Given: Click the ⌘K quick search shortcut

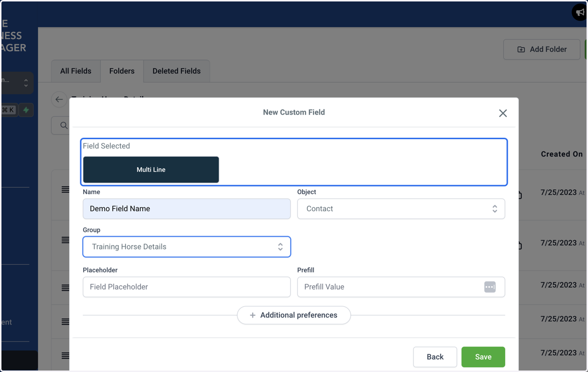Looking at the screenshot, I should tap(8, 110).
